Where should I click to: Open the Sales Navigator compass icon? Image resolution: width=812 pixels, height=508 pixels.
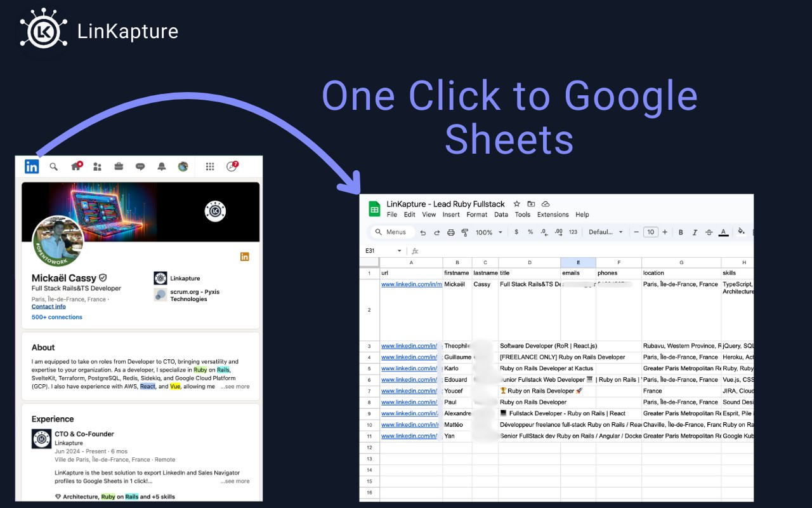(x=232, y=166)
